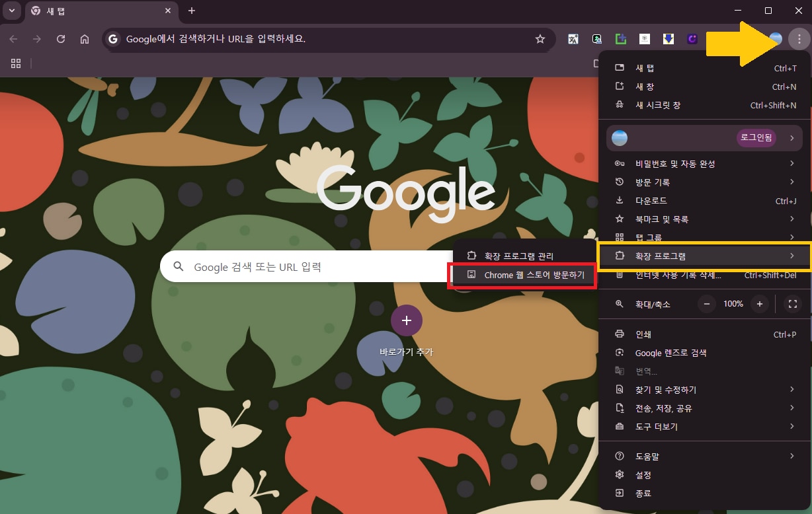Select 'Chrome 웹 스토어 방문하기'
This screenshot has width=812, height=514.
[524, 274]
